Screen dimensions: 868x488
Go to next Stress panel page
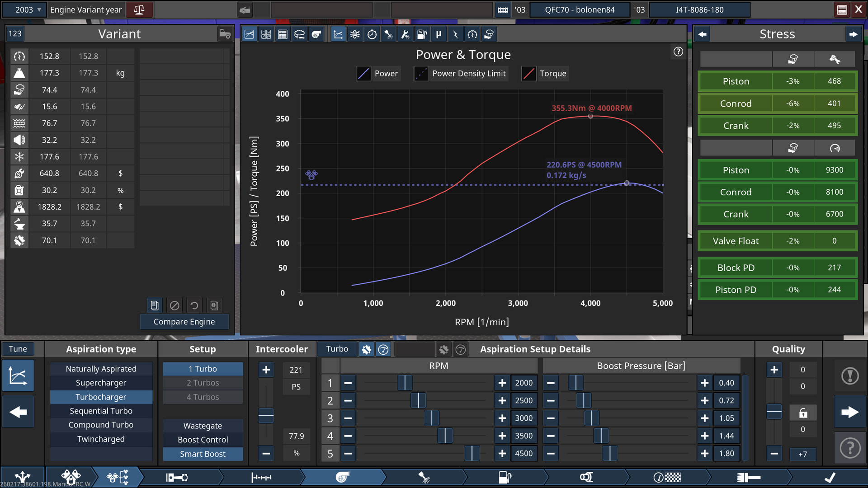click(x=853, y=34)
